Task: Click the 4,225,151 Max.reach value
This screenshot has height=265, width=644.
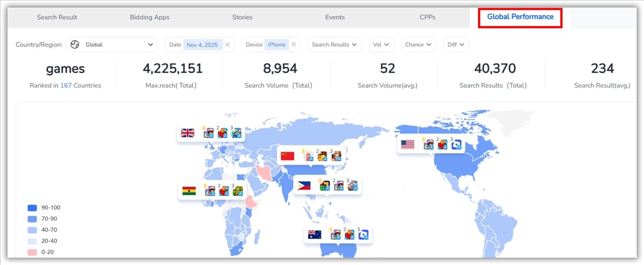Action: 173,68
